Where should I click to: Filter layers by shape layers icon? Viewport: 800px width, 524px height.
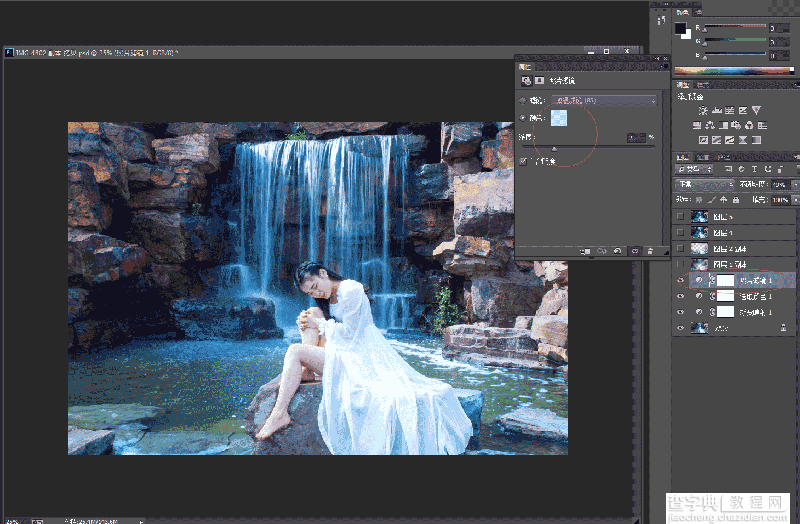(x=767, y=169)
